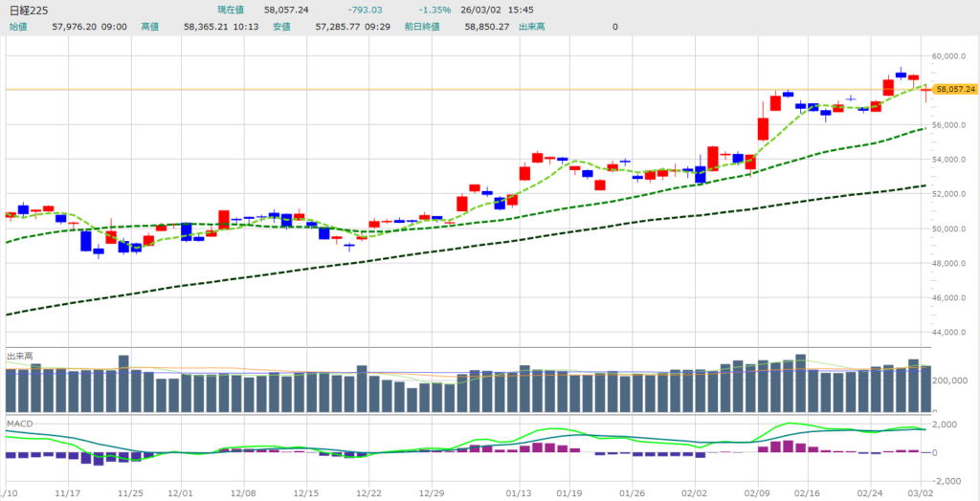Click the 44,000.0 price axis label
This screenshot has width=980, height=501.
pyautogui.click(x=954, y=333)
